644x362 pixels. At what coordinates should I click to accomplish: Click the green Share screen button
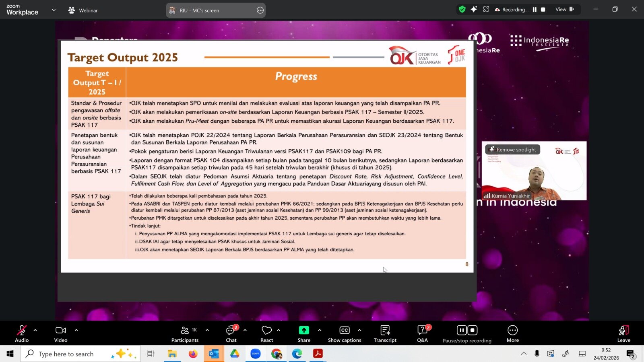pos(304,333)
